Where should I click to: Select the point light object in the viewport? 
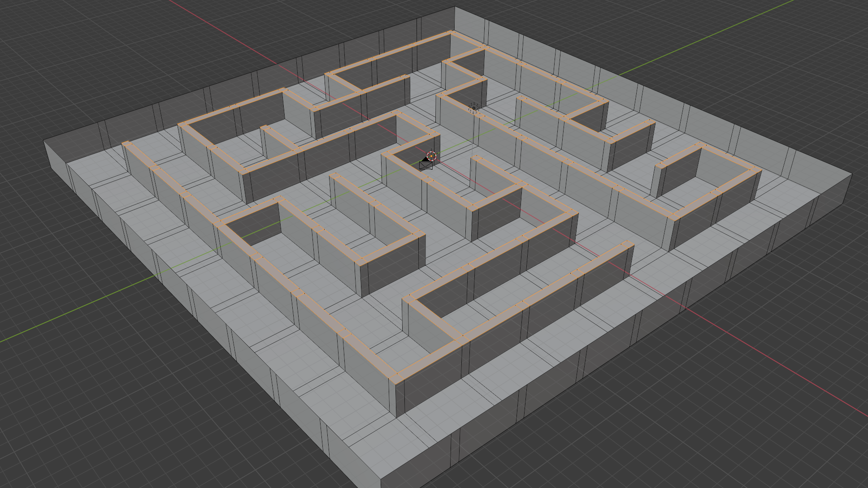pos(473,108)
